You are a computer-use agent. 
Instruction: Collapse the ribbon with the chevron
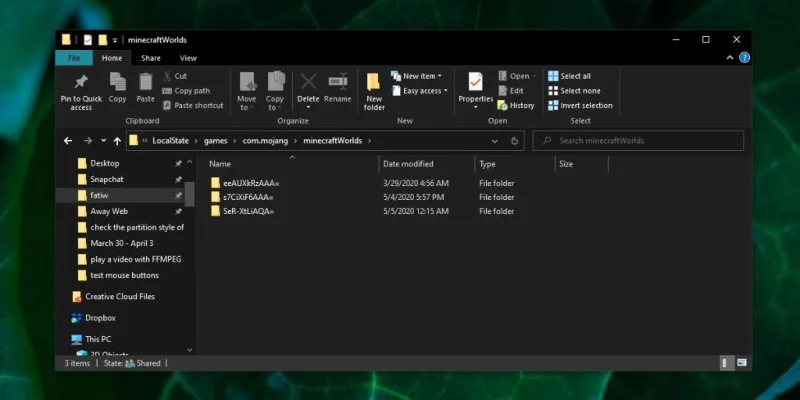point(730,58)
